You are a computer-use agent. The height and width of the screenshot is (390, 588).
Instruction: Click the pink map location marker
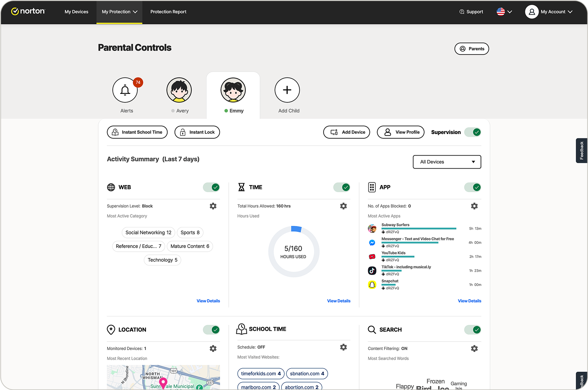pyautogui.click(x=163, y=383)
